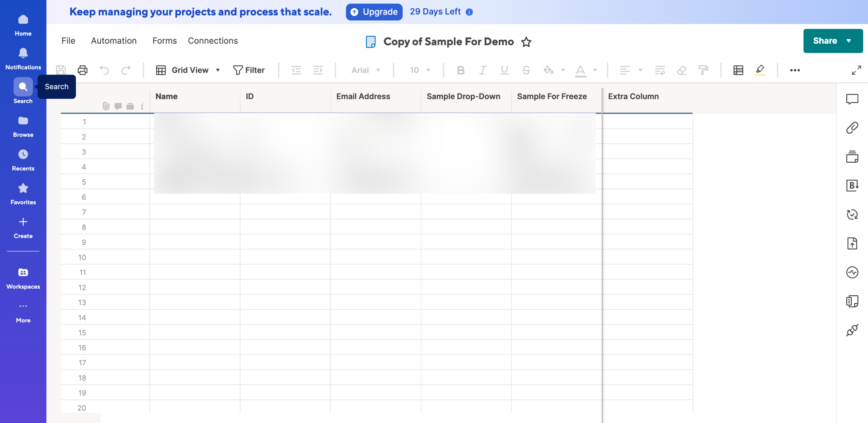Toggle bold formatting

(x=460, y=70)
